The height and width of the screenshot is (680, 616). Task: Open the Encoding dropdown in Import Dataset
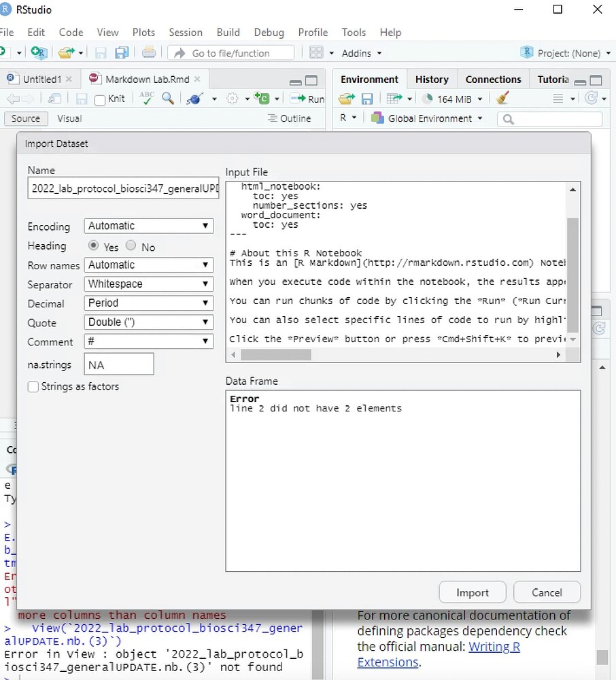point(148,226)
